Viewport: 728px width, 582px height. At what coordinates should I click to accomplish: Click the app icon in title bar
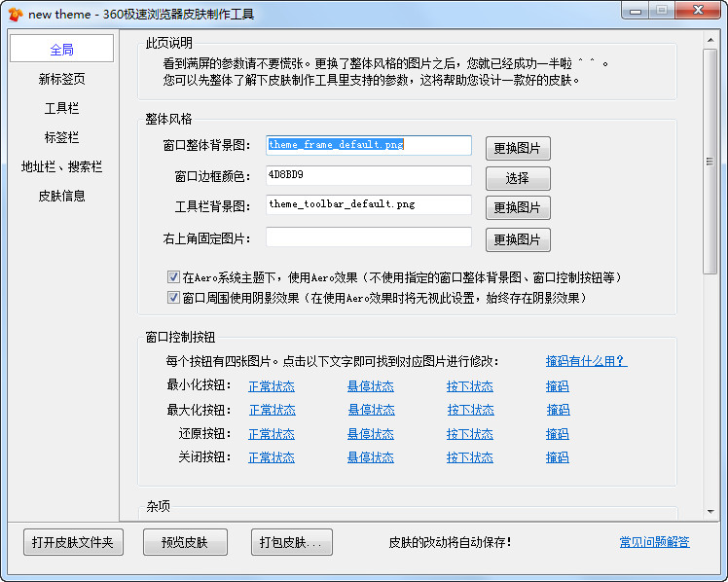15,15
